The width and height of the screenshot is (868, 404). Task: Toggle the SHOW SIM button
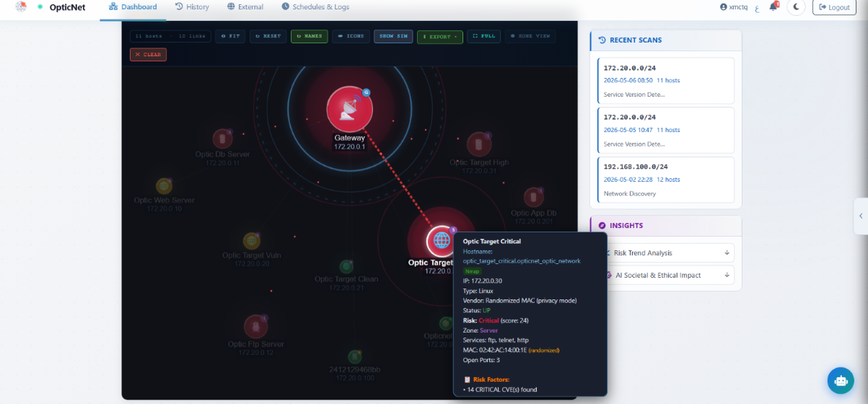[x=393, y=36]
